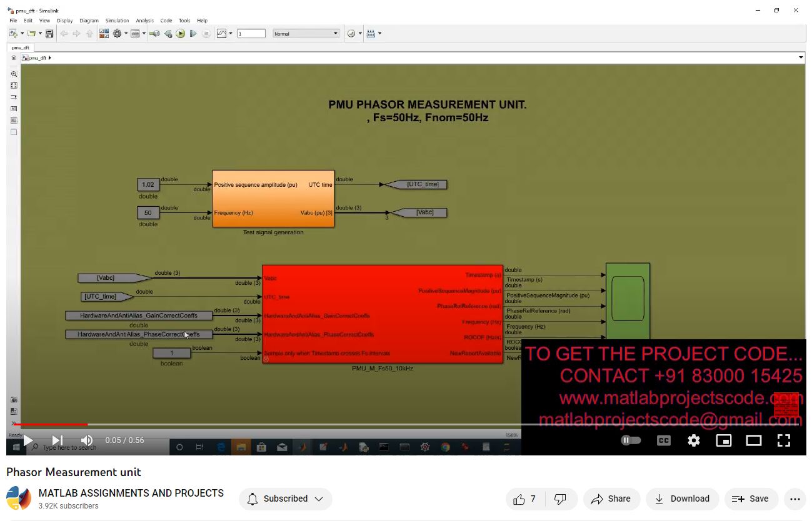Image resolution: width=812 pixels, height=521 pixels.
Task: Open the Simulation menu
Action: pyautogui.click(x=117, y=21)
